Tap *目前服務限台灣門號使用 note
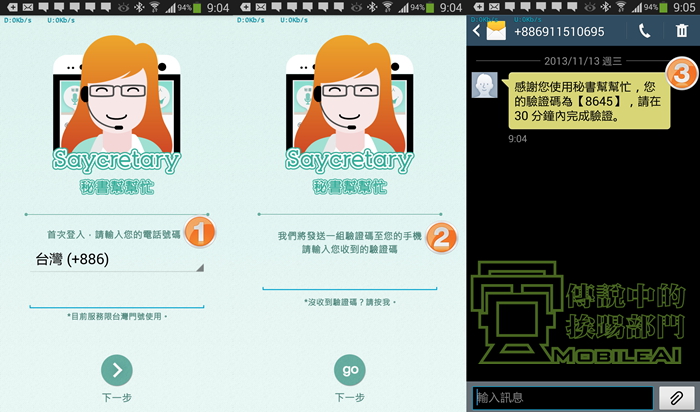The image size is (700, 412). tap(117, 316)
